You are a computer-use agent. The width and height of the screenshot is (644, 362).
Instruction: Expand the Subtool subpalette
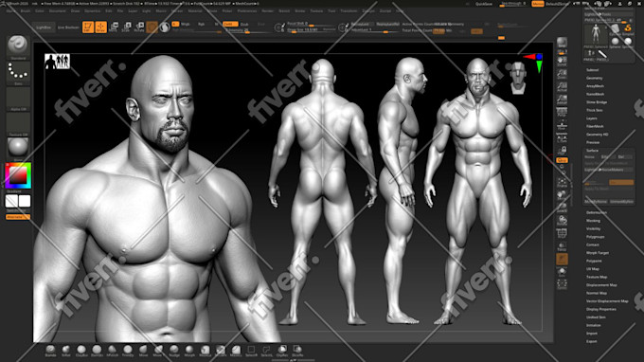592,70
